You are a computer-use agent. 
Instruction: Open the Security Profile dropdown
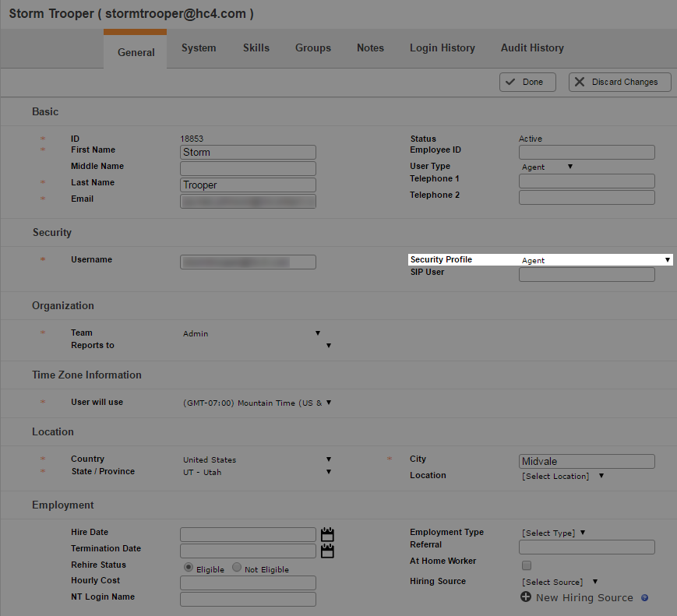pyautogui.click(x=595, y=260)
